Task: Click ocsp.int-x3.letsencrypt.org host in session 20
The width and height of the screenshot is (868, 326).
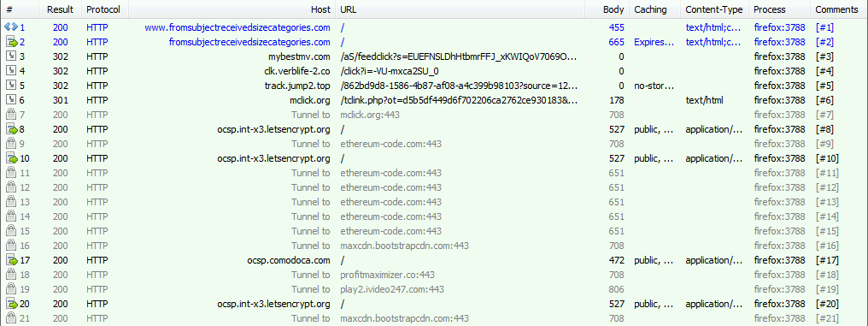Action: coord(274,304)
